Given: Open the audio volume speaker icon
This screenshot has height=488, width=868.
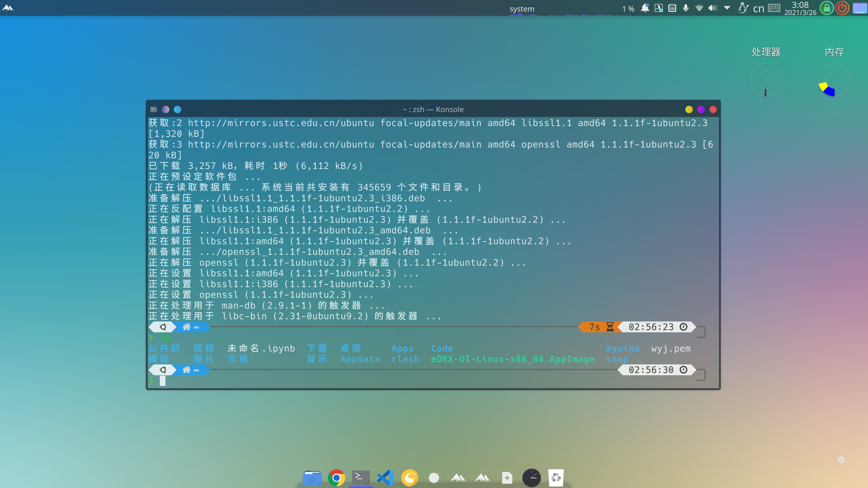Looking at the screenshot, I should click(713, 8).
